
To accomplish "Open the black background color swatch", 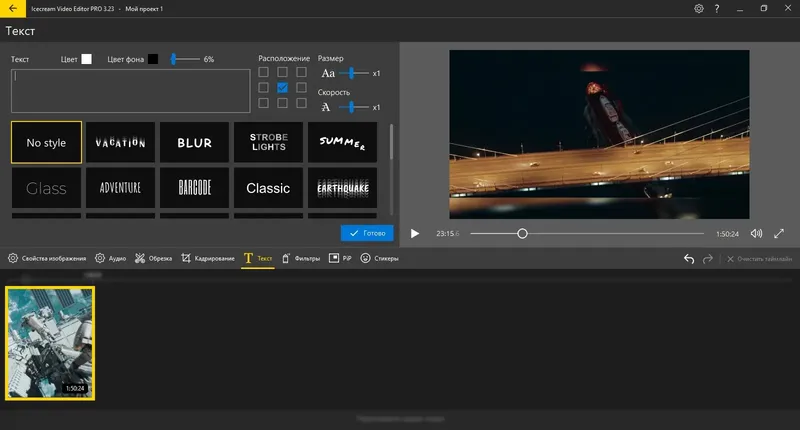I will [153, 59].
